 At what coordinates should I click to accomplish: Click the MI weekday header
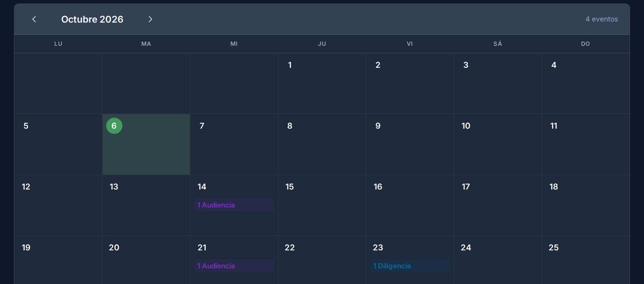234,44
